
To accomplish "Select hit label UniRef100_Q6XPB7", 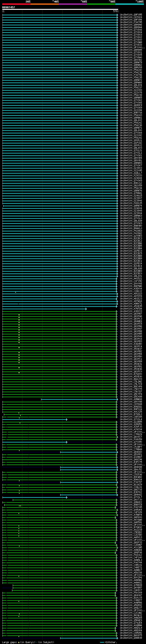I will click(131, 314).
